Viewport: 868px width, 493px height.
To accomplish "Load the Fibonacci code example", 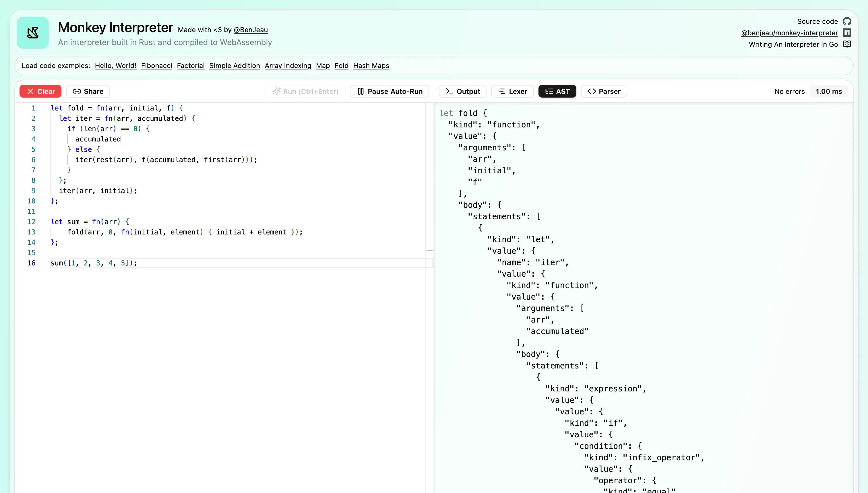I will [156, 66].
